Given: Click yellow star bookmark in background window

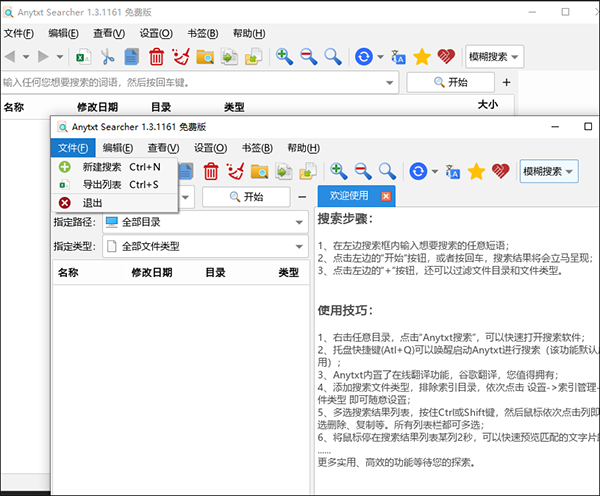Looking at the screenshot, I should point(422,57).
